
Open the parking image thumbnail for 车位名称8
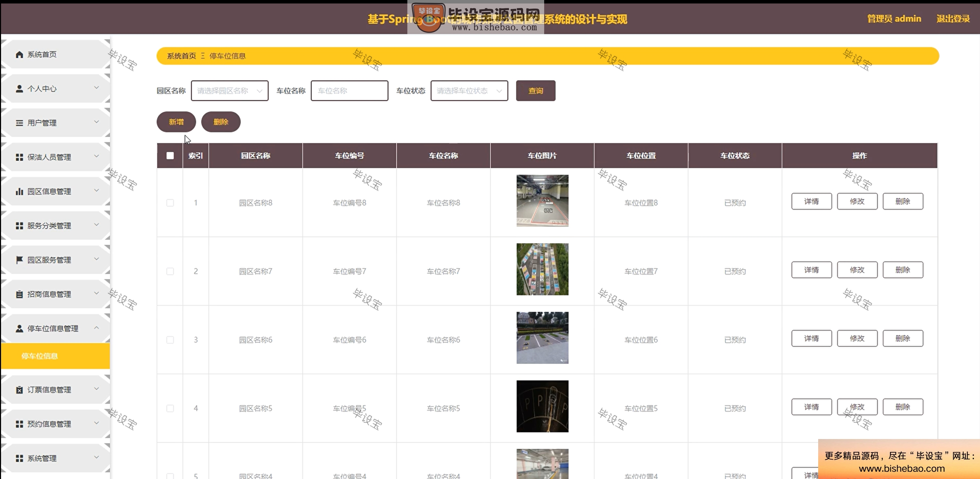pos(542,201)
